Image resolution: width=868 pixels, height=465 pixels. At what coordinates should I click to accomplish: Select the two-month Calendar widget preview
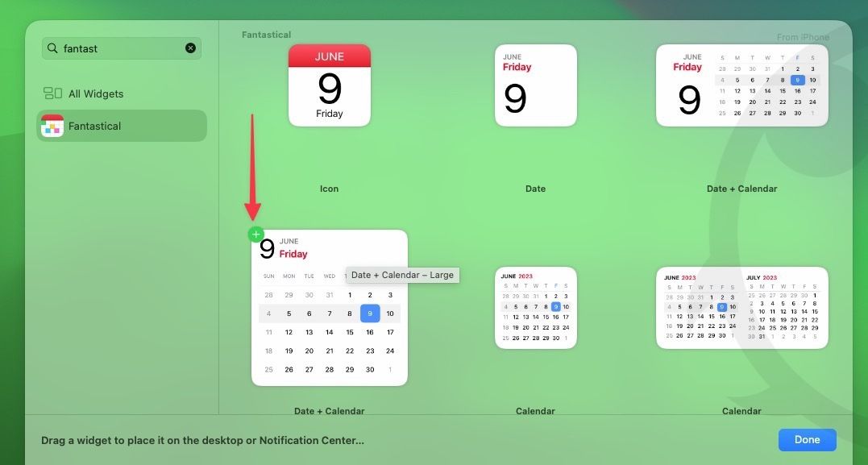coord(741,308)
